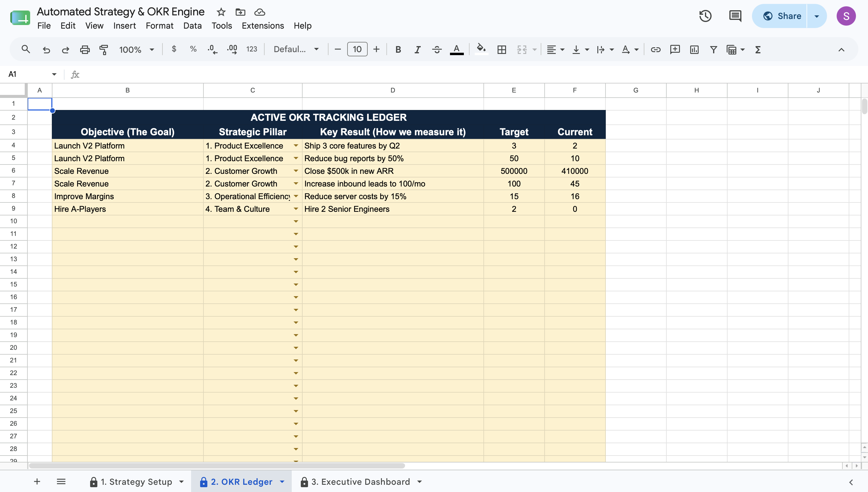The width and height of the screenshot is (868, 492).
Task: Click the font size input field
Action: [x=357, y=49]
